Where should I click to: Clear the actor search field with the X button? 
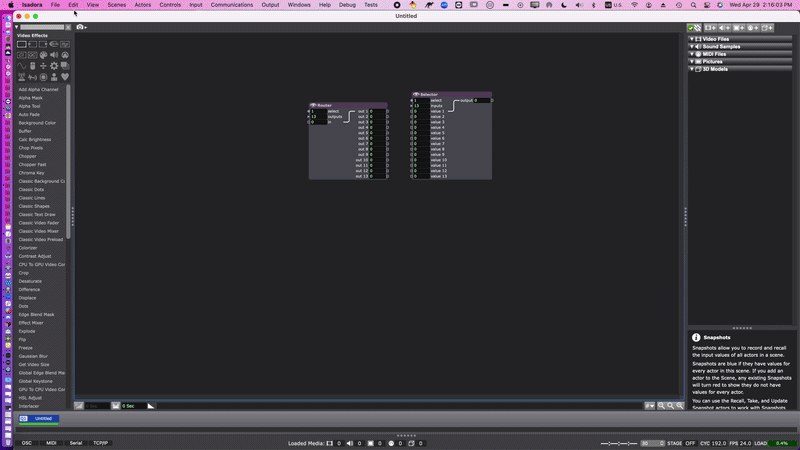pos(67,27)
